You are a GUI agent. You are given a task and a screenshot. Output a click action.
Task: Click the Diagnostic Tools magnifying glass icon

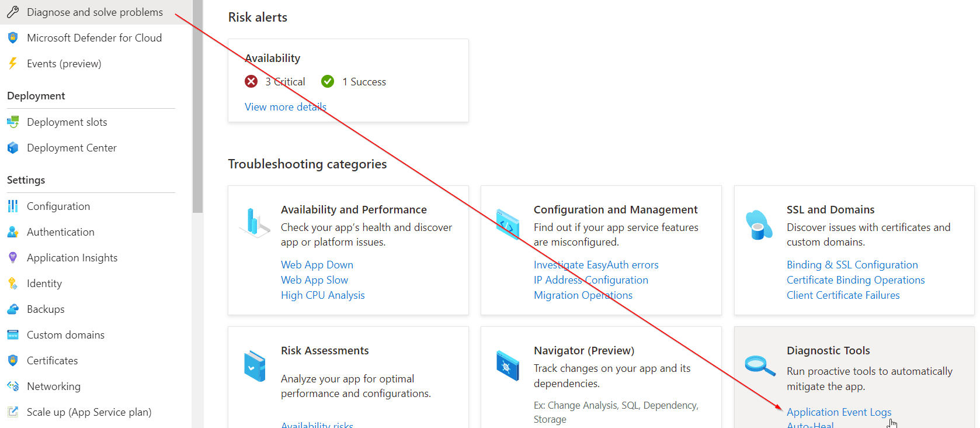(x=759, y=365)
